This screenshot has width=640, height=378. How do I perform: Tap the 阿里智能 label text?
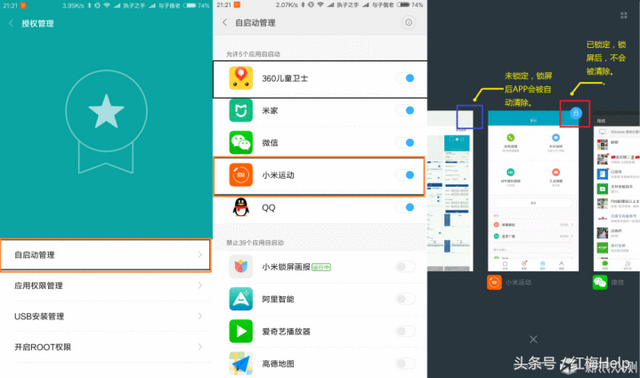[x=278, y=299]
